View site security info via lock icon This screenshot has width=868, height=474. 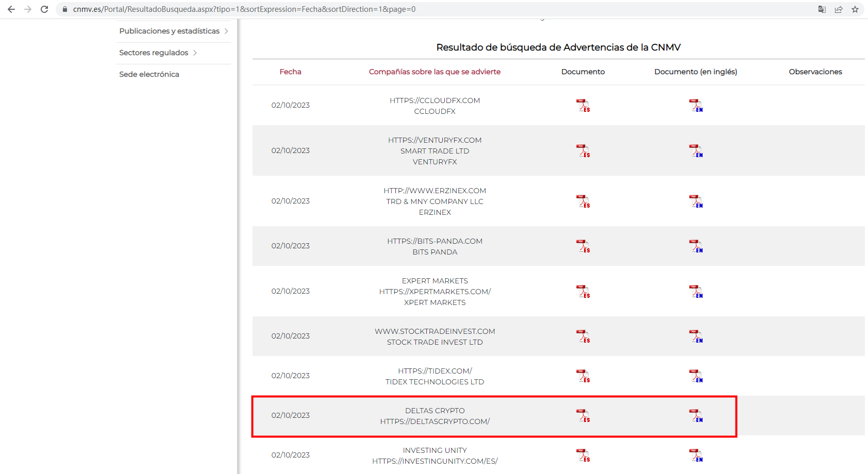point(65,9)
